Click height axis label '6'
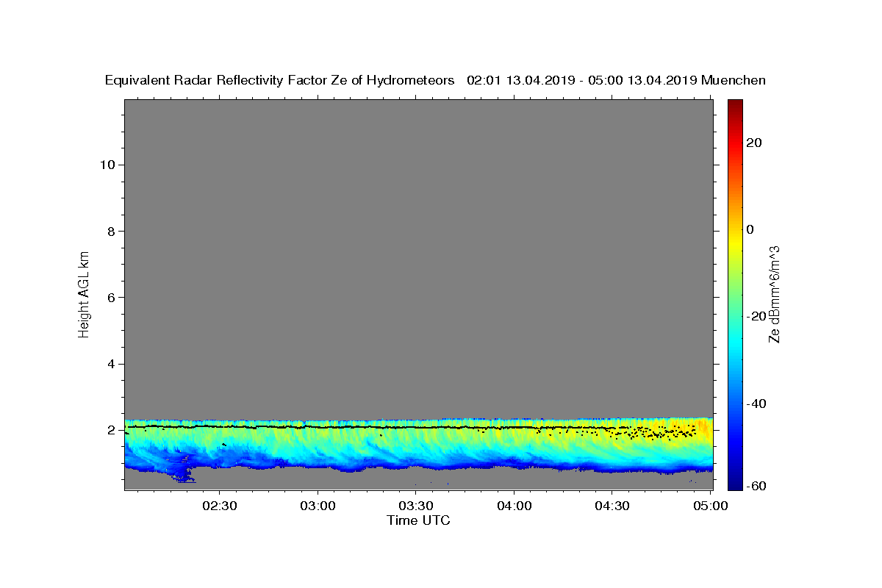This screenshot has width=882, height=588. (111, 298)
